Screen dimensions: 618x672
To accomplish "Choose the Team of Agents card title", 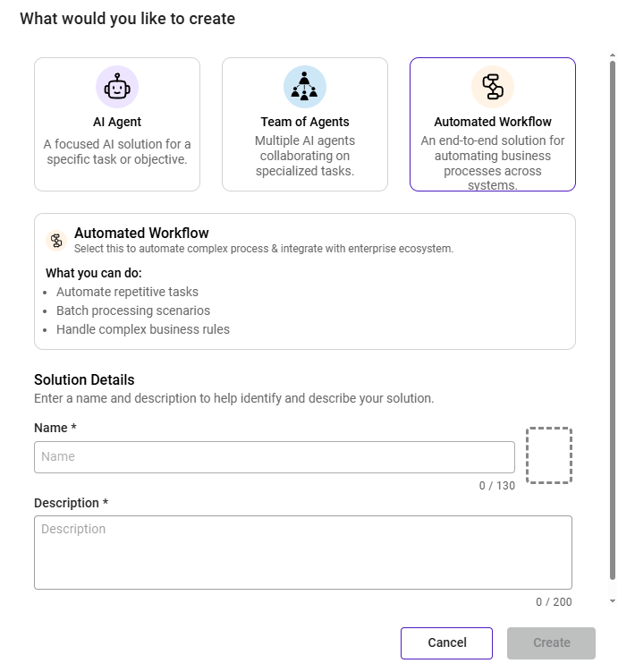I will point(305,122).
